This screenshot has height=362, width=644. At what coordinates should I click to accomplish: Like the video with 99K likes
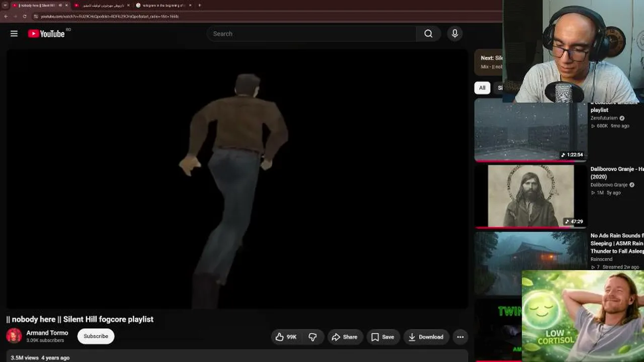coord(286,337)
